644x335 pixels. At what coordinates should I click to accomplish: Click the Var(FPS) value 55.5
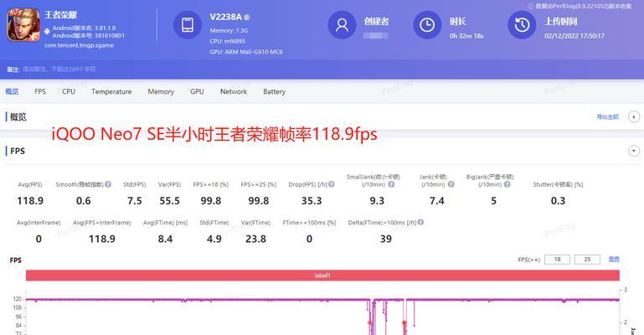tap(170, 201)
